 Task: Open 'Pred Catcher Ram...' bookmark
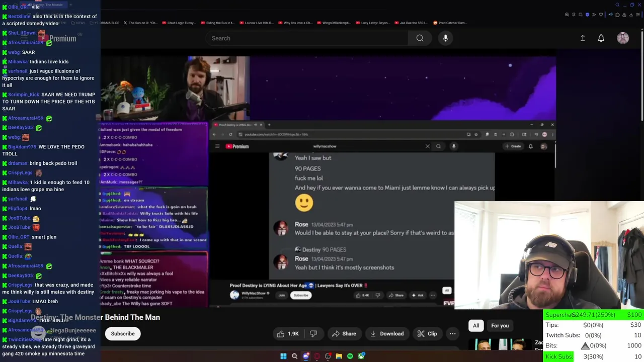(450, 23)
